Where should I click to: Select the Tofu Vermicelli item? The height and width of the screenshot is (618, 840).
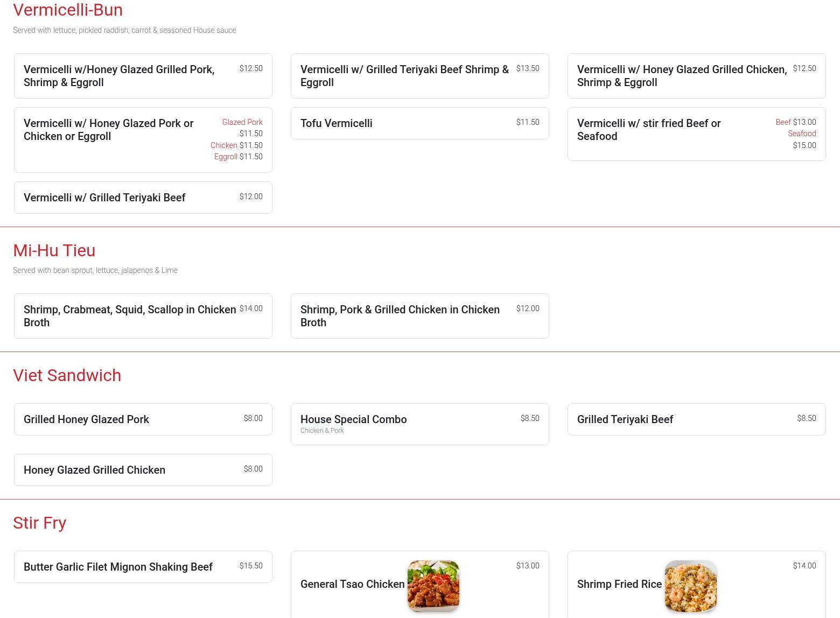(x=420, y=123)
